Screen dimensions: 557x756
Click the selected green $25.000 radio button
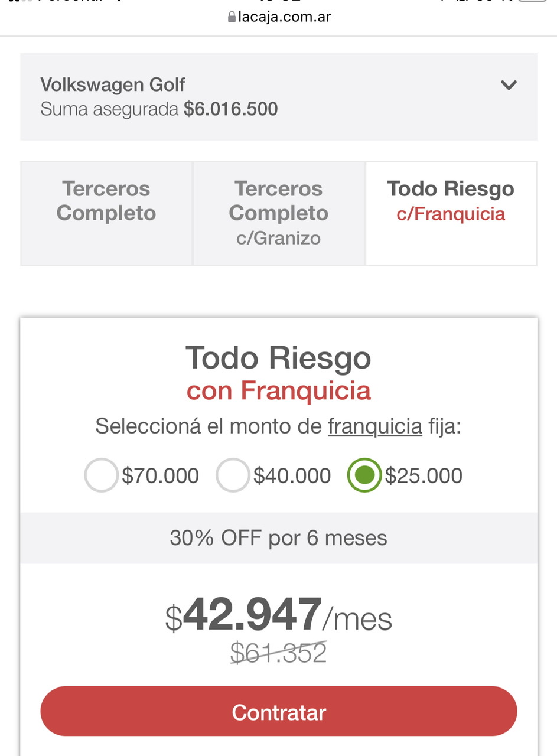[364, 475]
